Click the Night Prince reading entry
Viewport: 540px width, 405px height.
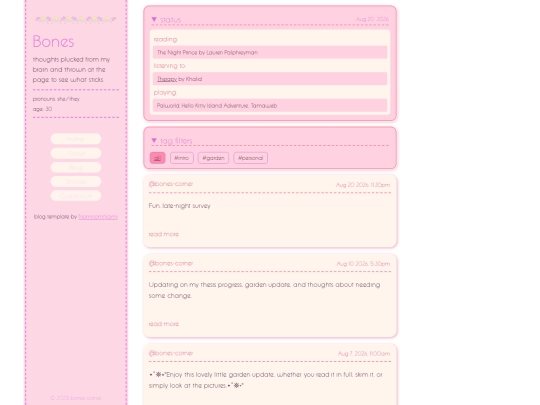(270, 52)
